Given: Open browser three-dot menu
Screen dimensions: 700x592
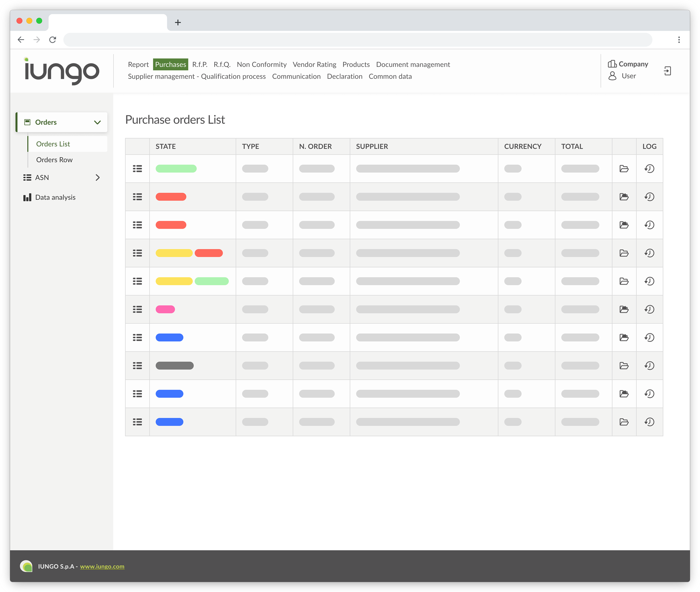Looking at the screenshot, I should [679, 40].
